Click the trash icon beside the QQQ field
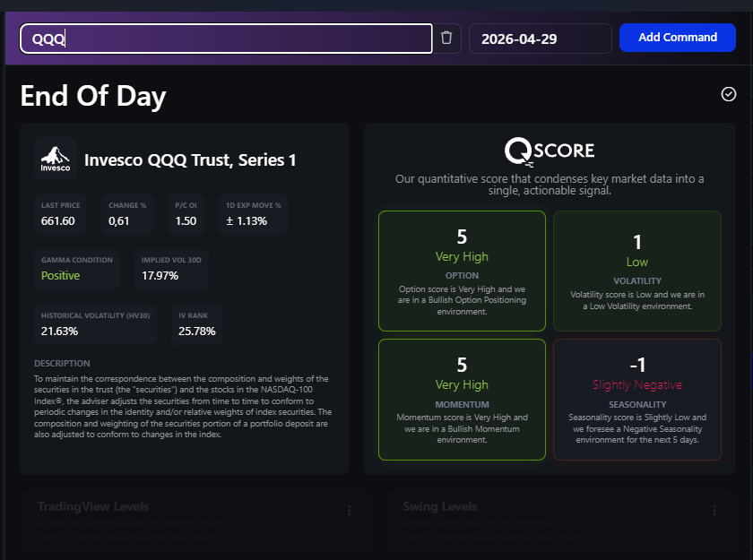This screenshot has width=753, height=560. 446,38
